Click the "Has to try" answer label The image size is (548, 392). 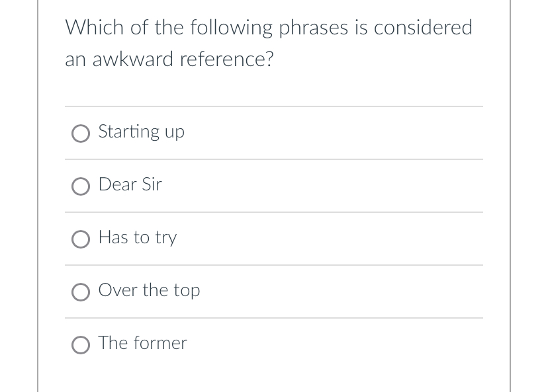click(x=138, y=237)
